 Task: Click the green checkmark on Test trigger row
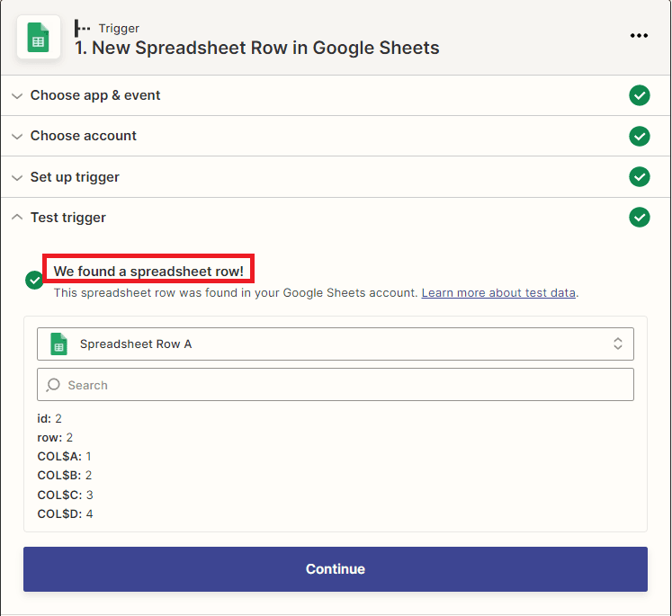(x=639, y=218)
